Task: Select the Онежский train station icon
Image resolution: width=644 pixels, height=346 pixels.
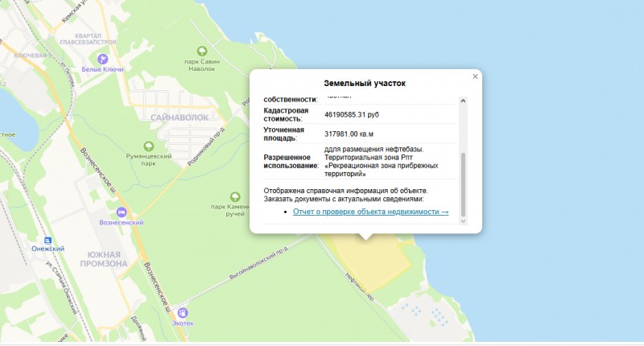Action: tap(47, 239)
